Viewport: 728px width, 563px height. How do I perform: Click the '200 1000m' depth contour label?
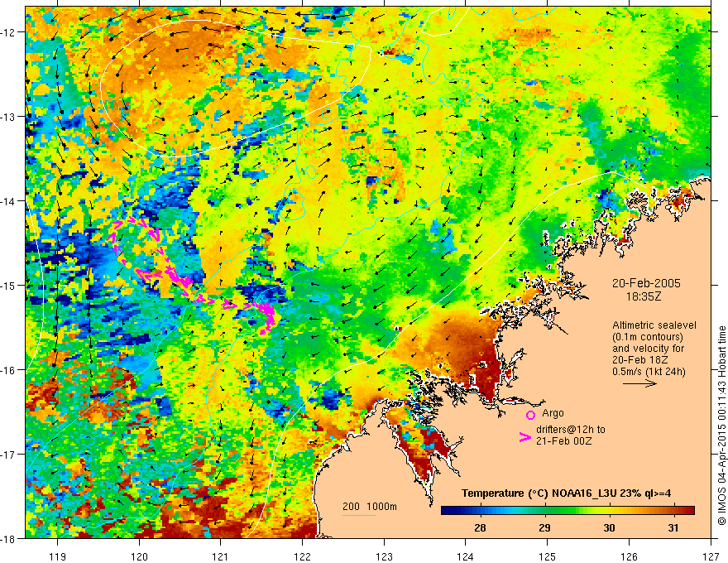click(370, 507)
